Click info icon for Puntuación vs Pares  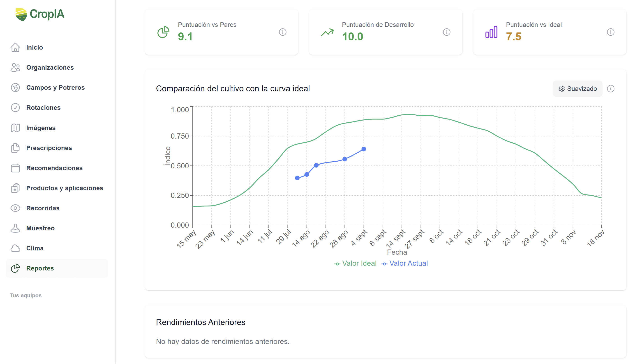pos(282,32)
